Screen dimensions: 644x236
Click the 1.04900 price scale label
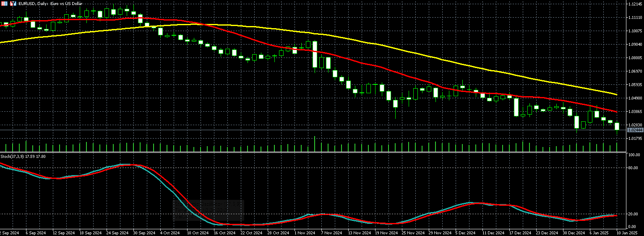634,98
